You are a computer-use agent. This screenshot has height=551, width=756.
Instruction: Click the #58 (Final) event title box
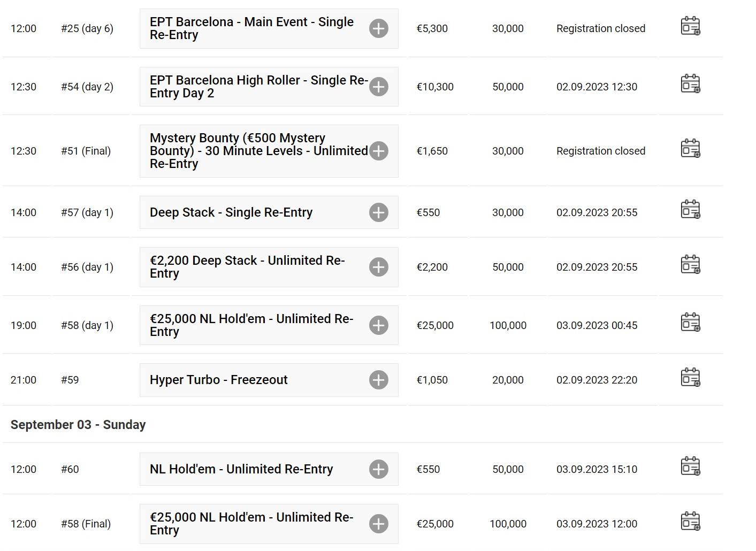pyautogui.click(x=269, y=524)
